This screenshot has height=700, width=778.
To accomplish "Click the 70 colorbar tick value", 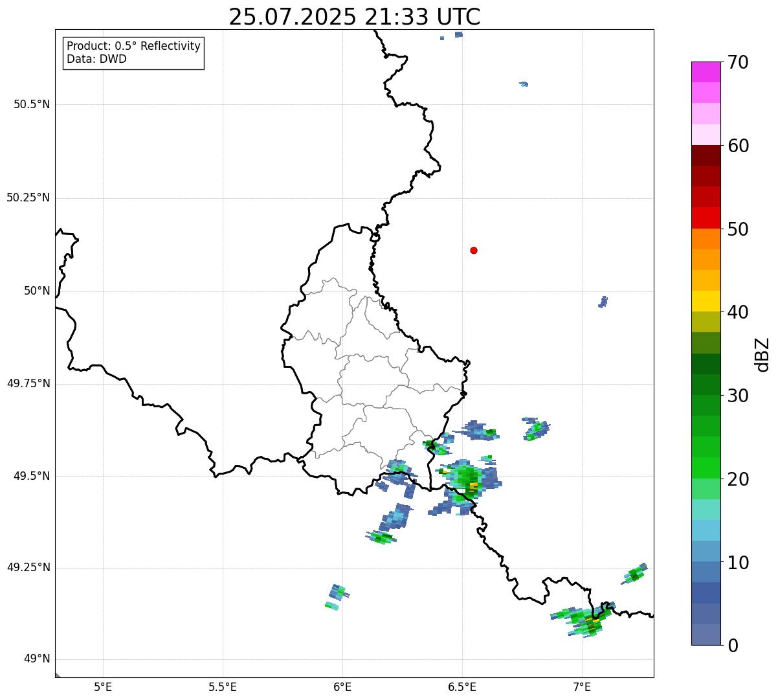I will coord(738,62).
